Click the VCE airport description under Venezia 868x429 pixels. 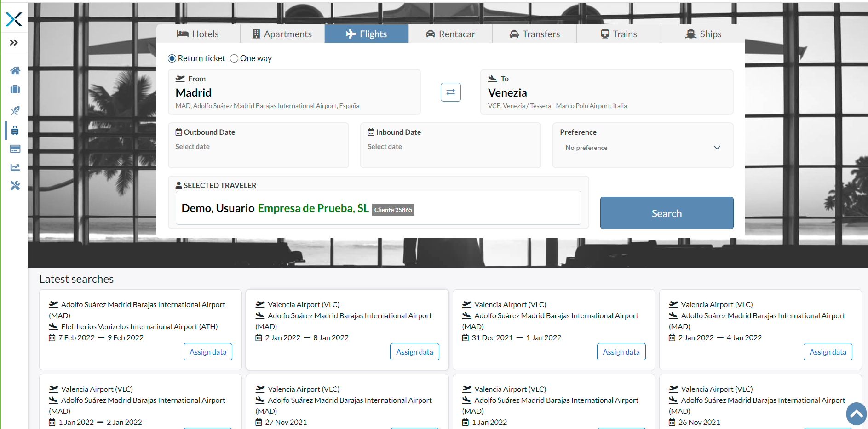click(x=558, y=106)
